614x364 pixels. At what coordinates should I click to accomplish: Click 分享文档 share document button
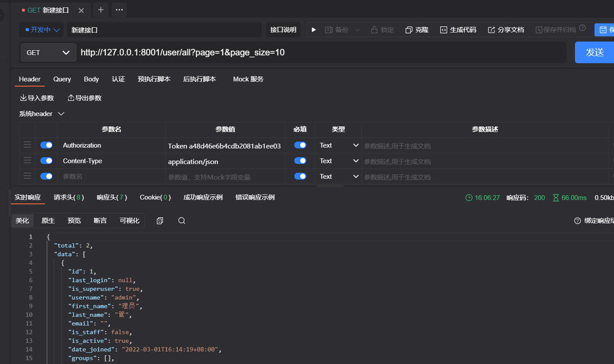[506, 29]
